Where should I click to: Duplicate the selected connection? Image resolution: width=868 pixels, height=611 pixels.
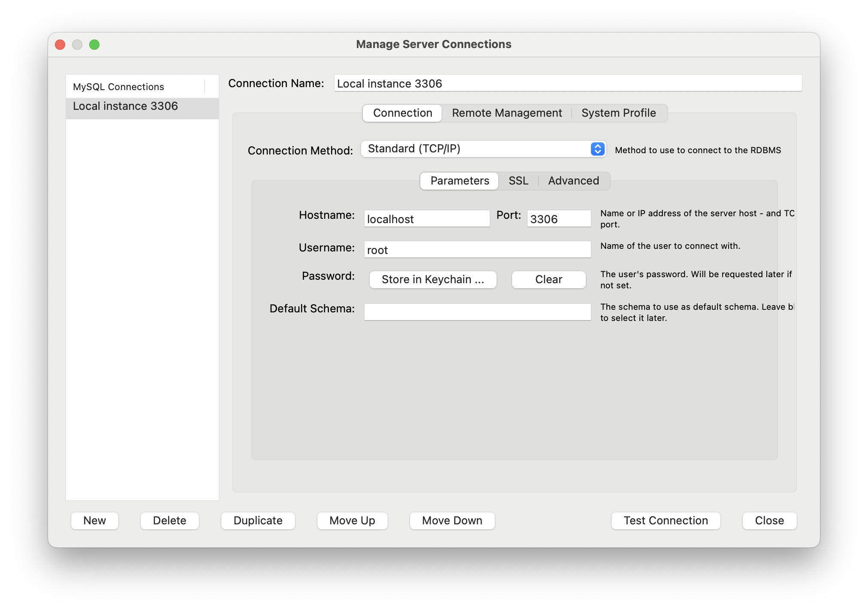click(258, 520)
